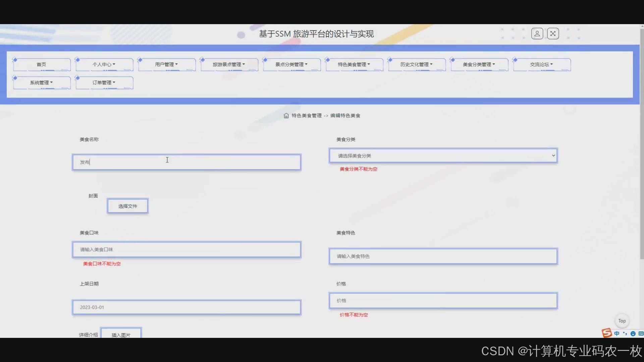Viewport: 644px width, 362px height.
Task: Focus the 美食口味 input field
Action: [x=186, y=250]
